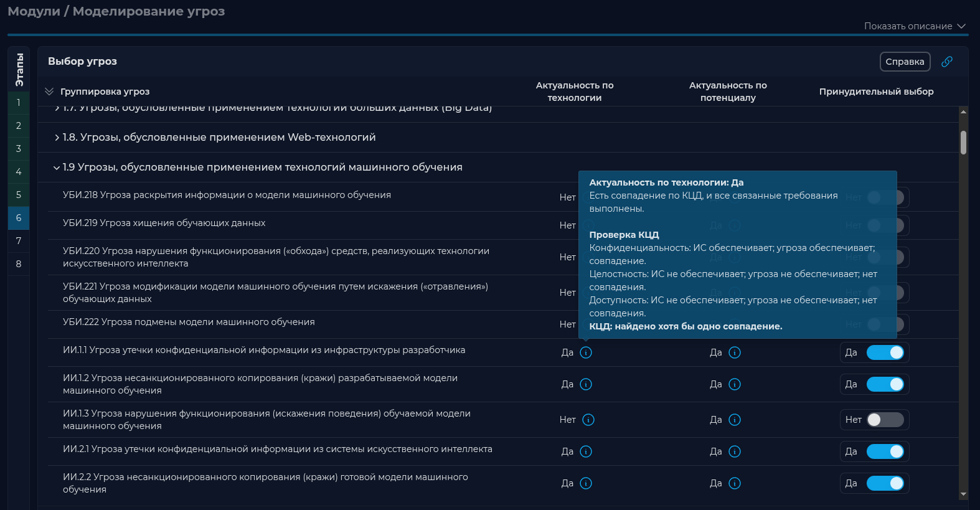Screen dimensions: 980x510
Task: Show technology info for ИИ.1.3 threat
Action: click(x=588, y=420)
